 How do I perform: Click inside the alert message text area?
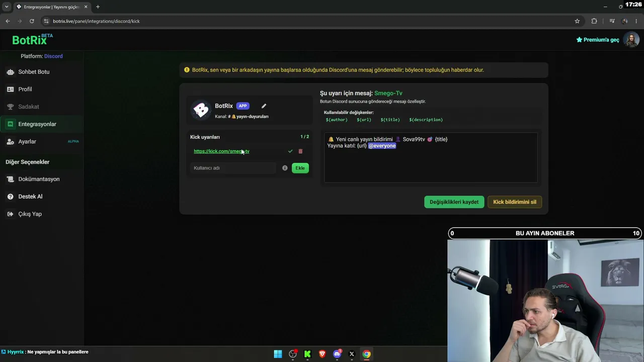(431, 157)
